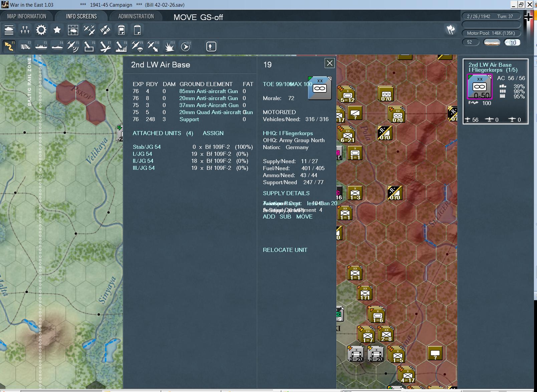This screenshot has width=537, height=392.
Task: Select the 2nd LW Air Base counter in sidebar
Action: click(x=479, y=87)
